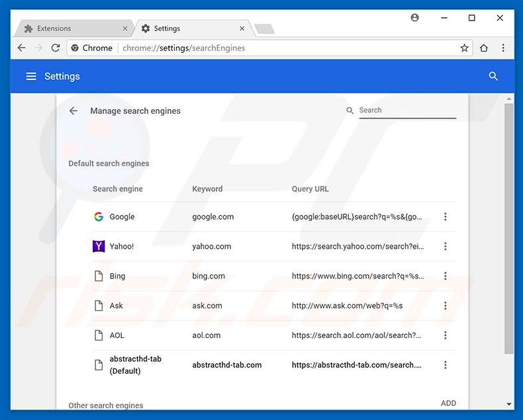The width and height of the screenshot is (523, 420).
Task: Close the Settings tab
Action: 242,28
